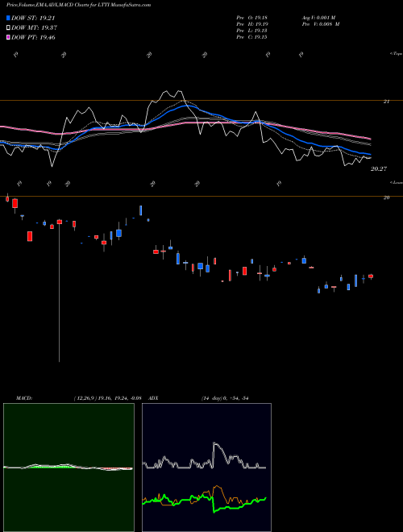Viewport: 403px width, 532px height.
Task: Select the 'DOW ST: 19.21' legend label
Action: point(33,18)
